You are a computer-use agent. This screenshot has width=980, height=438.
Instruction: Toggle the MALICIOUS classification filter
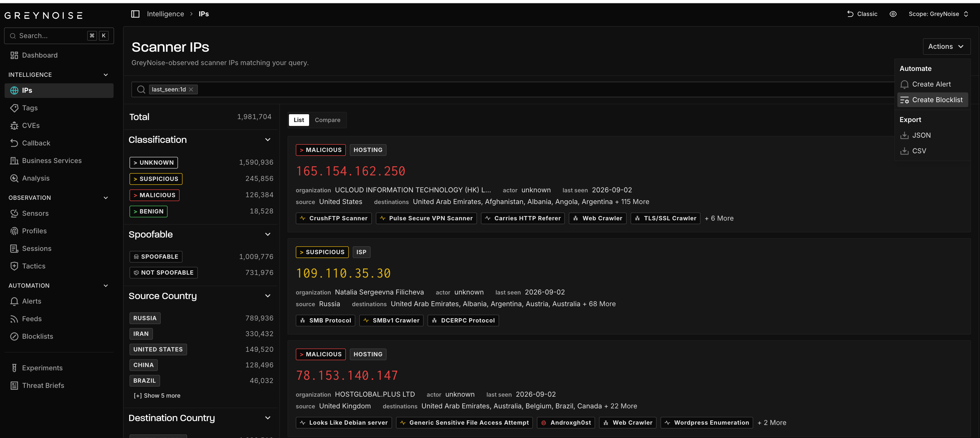pos(154,195)
